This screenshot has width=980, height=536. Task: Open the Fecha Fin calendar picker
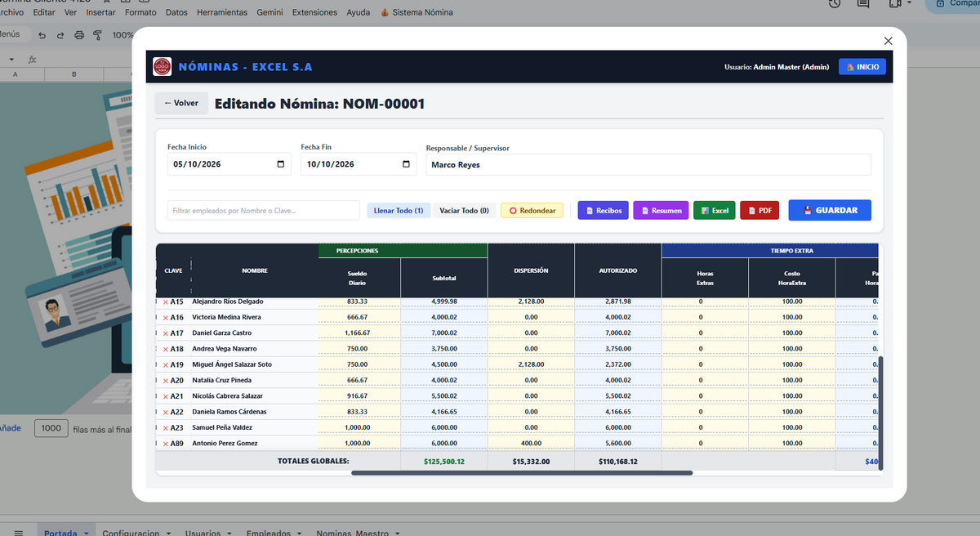click(x=407, y=164)
